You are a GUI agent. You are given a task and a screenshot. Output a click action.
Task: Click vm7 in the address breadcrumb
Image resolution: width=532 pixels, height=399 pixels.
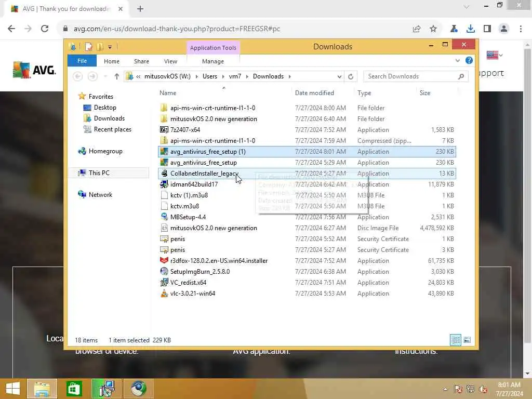[235, 76]
